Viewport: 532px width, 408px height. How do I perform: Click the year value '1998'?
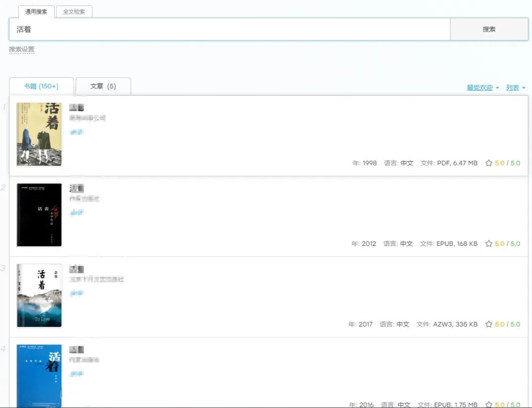[x=369, y=163]
